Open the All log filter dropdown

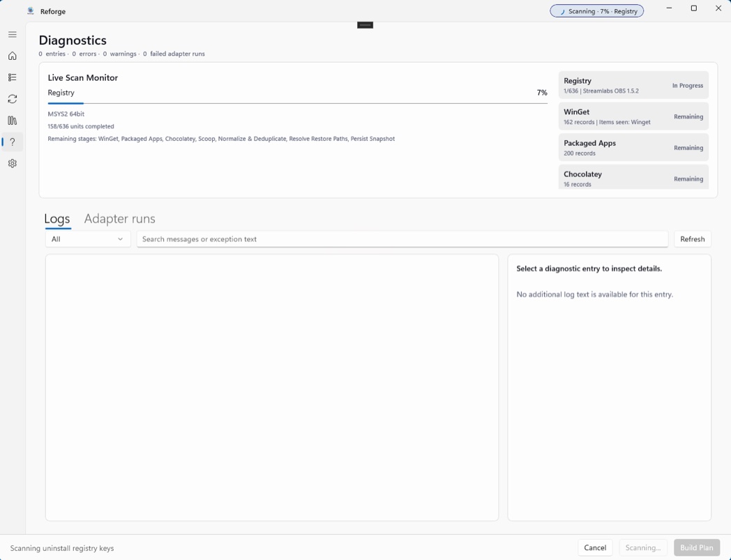point(88,239)
